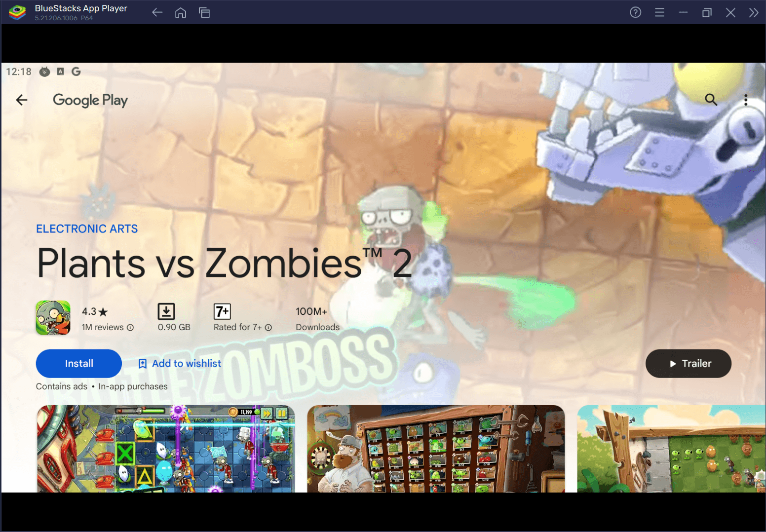
Task: Click the 4.3 star rating
Action: click(x=95, y=311)
